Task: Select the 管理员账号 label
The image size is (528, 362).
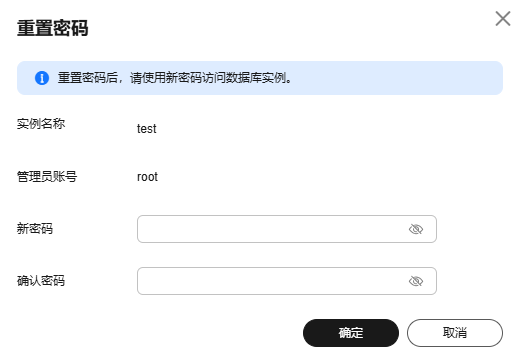Action: pos(47,176)
